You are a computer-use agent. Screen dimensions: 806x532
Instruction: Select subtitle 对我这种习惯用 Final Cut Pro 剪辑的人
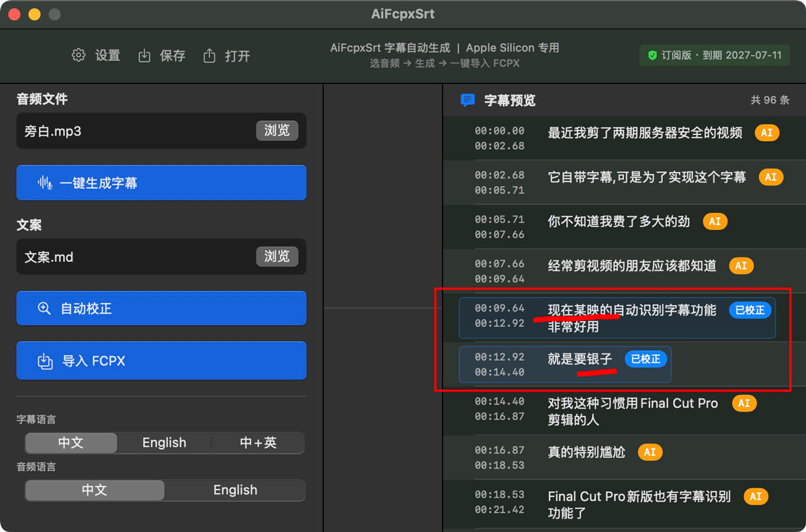(633, 411)
